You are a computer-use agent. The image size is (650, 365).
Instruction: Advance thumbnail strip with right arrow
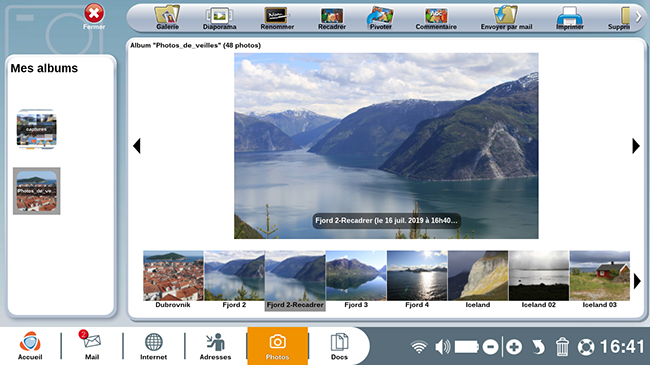pyautogui.click(x=637, y=282)
